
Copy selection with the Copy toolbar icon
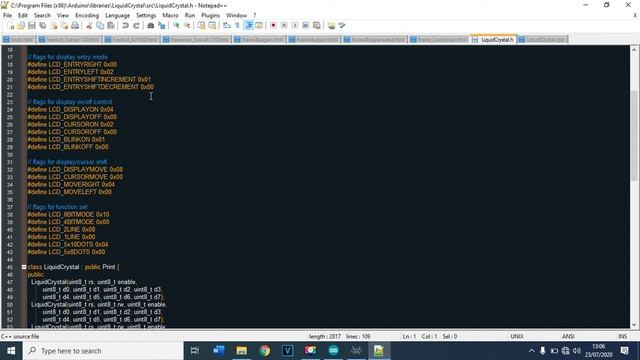coord(100,25)
